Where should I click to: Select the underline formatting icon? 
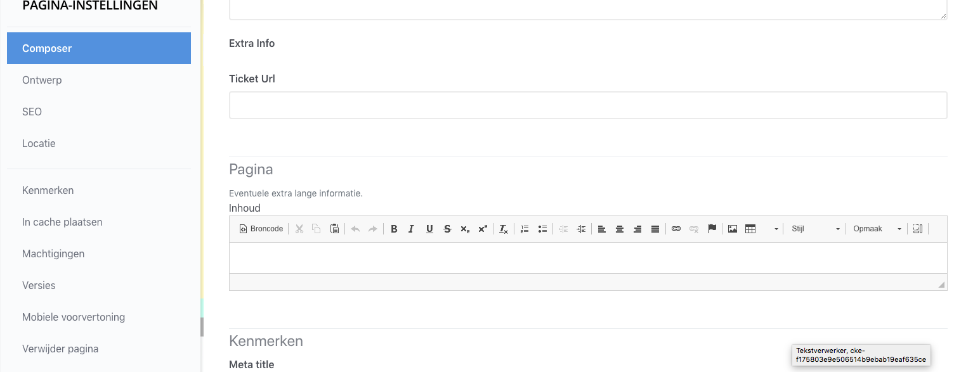(x=429, y=229)
